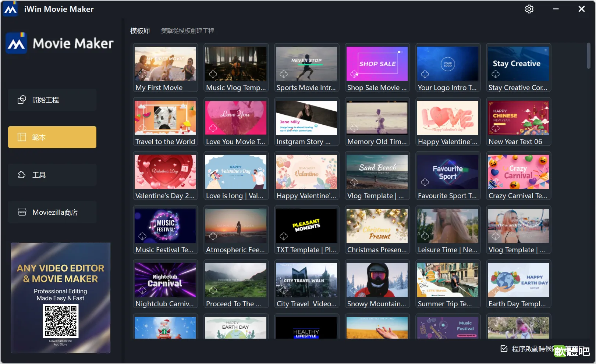The height and width of the screenshot is (364, 596).
Task: Click the template list vertical scrollbar
Action: coord(588,56)
